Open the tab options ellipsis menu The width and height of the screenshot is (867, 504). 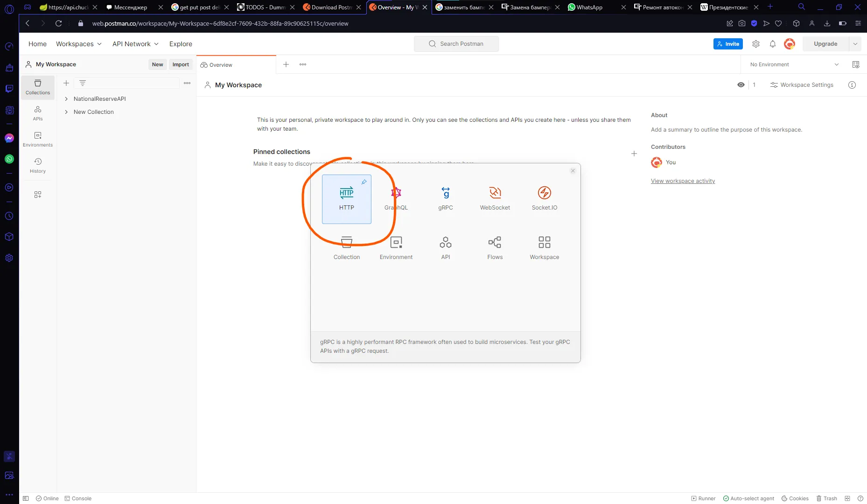pyautogui.click(x=303, y=64)
